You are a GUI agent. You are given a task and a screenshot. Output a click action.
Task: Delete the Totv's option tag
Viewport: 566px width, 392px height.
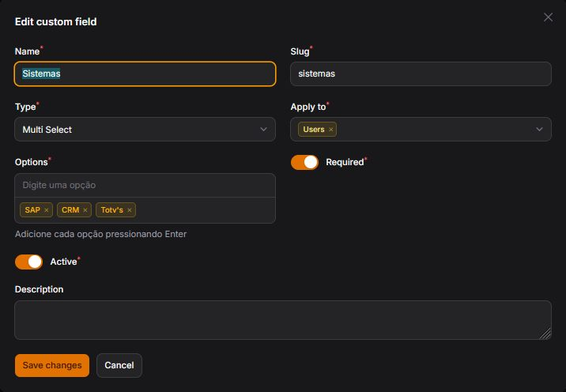click(x=130, y=210)
